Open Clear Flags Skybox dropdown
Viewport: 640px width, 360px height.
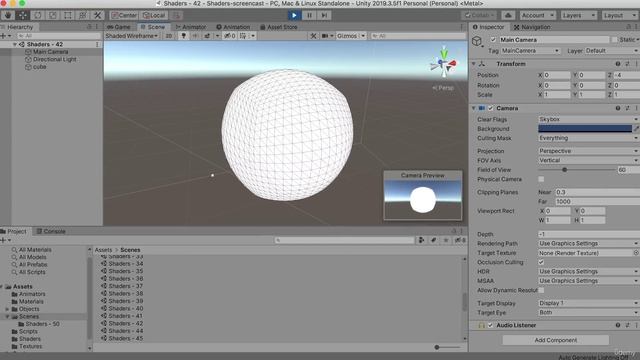tap(588, 119)
